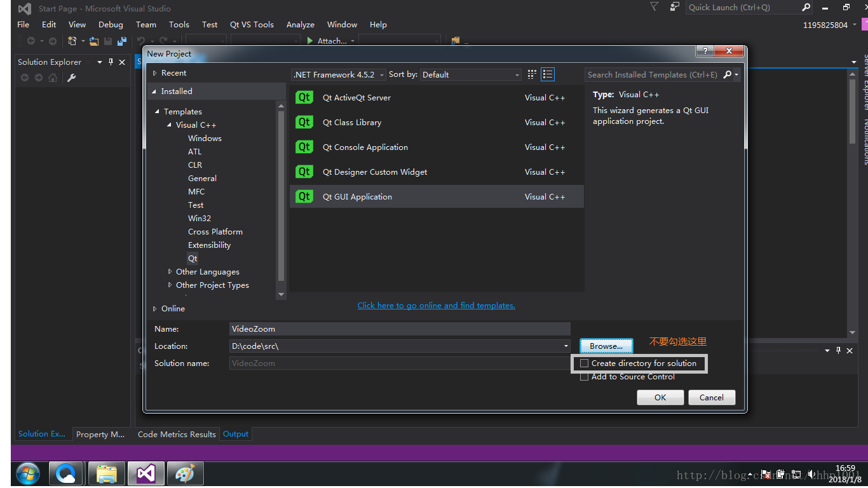This screenshot has height=488, width=868.
Task: Click the search magnifier in template search
Action: tap(728, 74)
